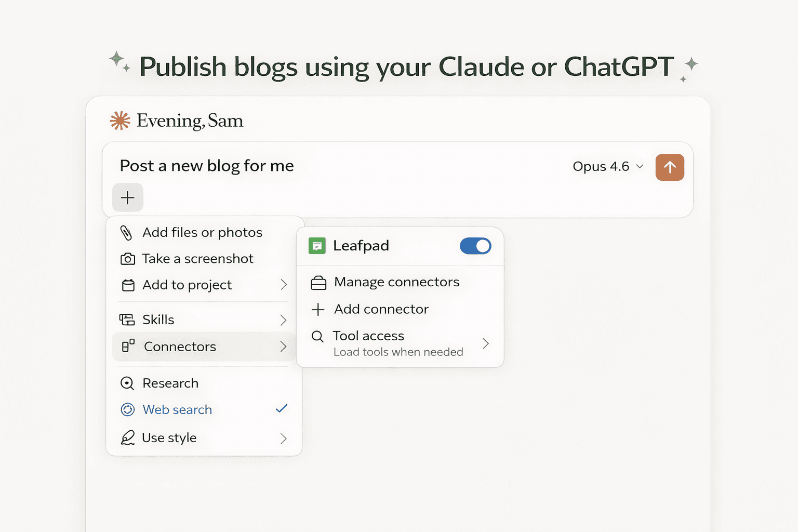Select Add files or photos
This screenshot has width=798, height=532.
click(x=204, y=232)
